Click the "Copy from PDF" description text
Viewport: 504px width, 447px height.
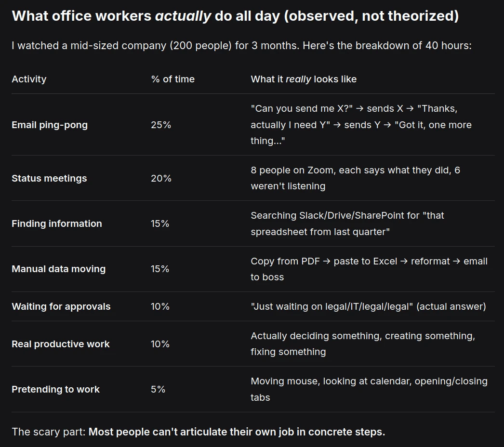[369, 269]
